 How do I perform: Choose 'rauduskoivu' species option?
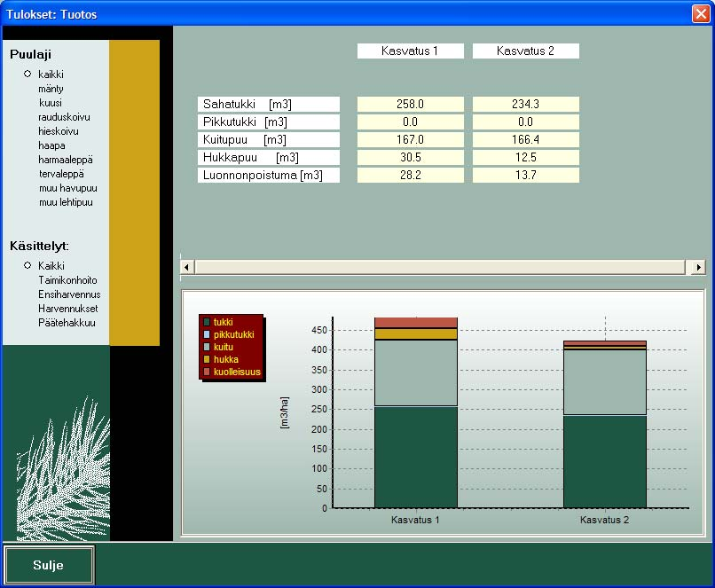pos(64,117)
